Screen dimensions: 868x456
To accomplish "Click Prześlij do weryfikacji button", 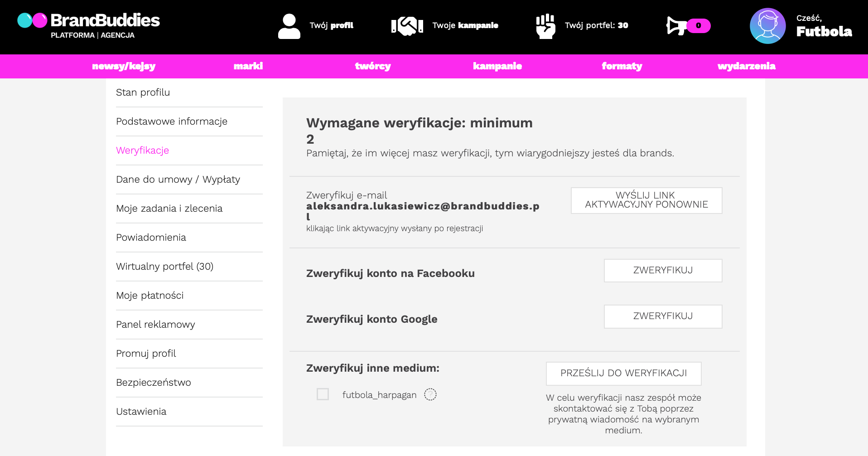I will click(623, 373).
